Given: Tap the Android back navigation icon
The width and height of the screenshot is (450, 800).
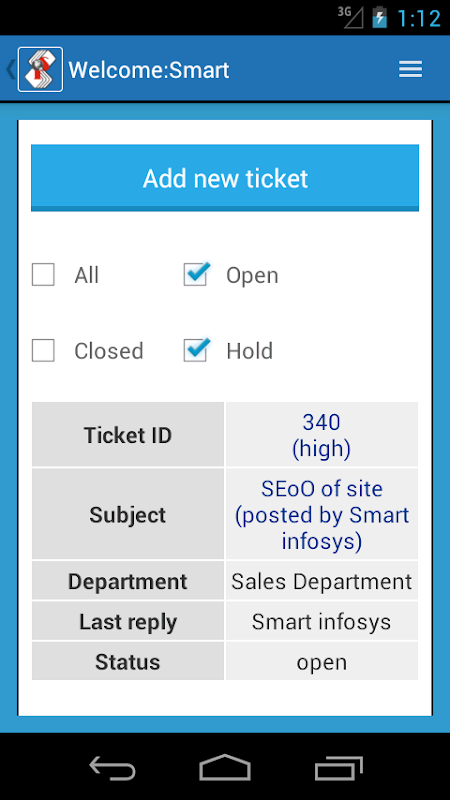Looking at the screenshot, I should (x=112, y=768).
